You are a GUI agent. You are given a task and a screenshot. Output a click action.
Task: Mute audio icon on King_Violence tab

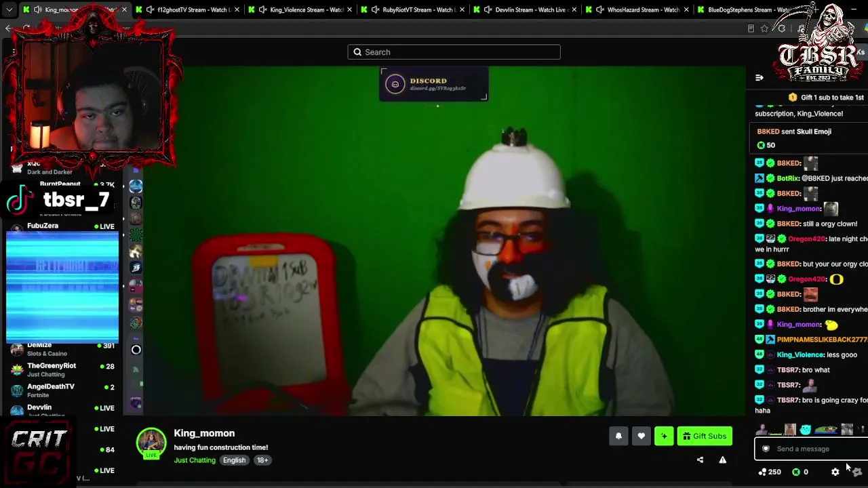(262, 9)
